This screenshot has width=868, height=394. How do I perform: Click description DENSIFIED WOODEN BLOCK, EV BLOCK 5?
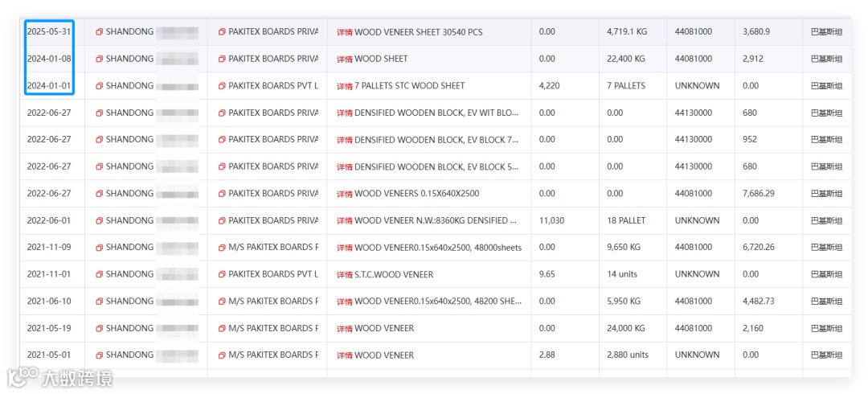pos(436,166)
